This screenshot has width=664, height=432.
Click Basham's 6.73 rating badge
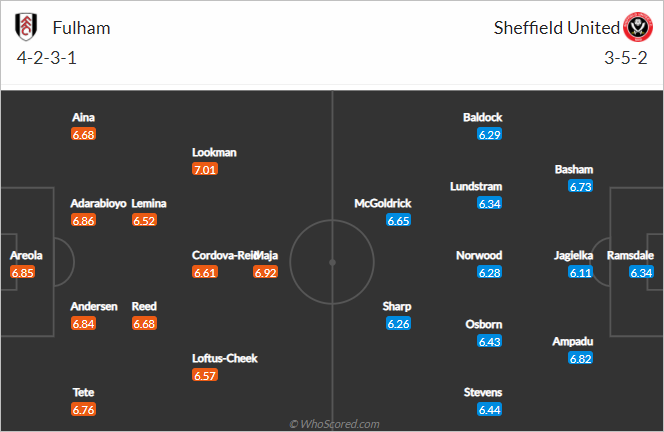click(580, 186)
